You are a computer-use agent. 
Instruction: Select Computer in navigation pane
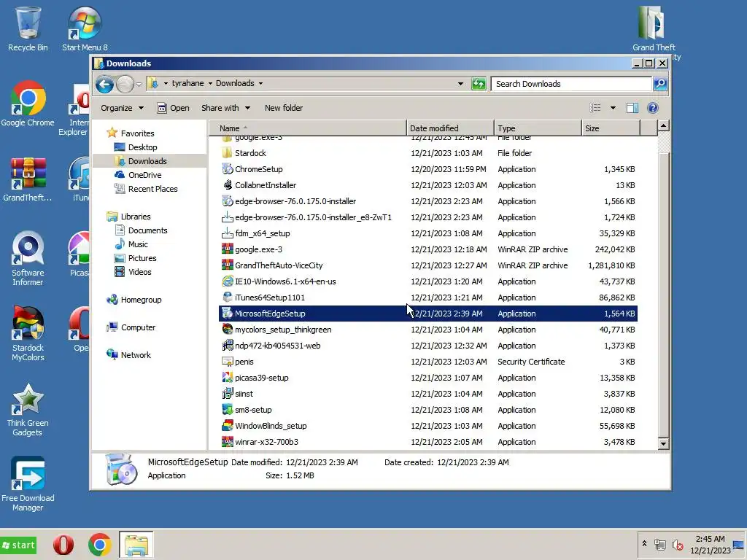138,327
